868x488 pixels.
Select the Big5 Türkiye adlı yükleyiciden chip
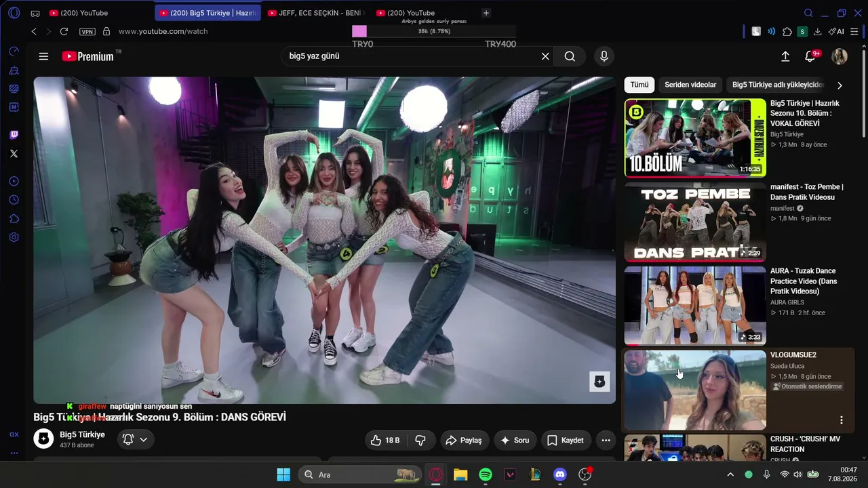pyautogui.click(x=778, y=85)
